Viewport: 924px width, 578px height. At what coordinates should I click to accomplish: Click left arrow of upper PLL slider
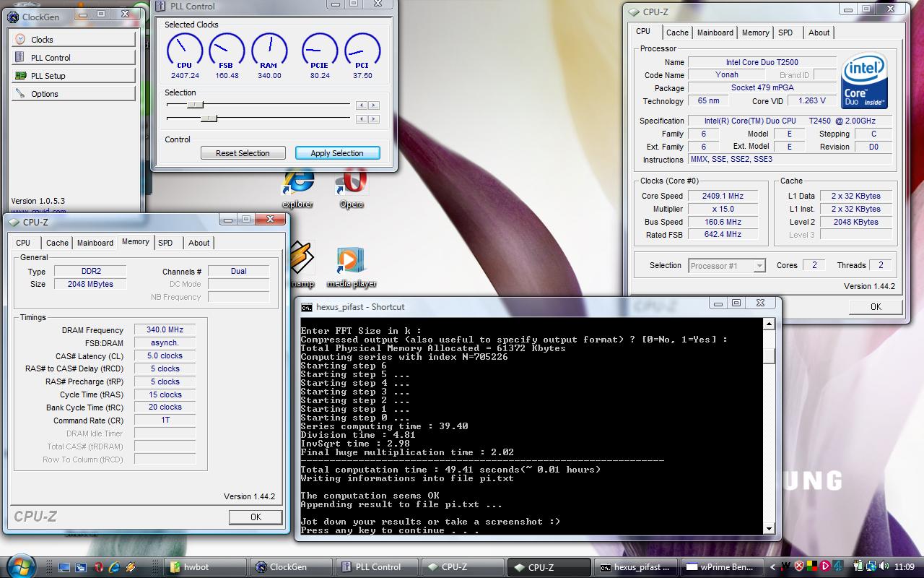coord(362,105)
